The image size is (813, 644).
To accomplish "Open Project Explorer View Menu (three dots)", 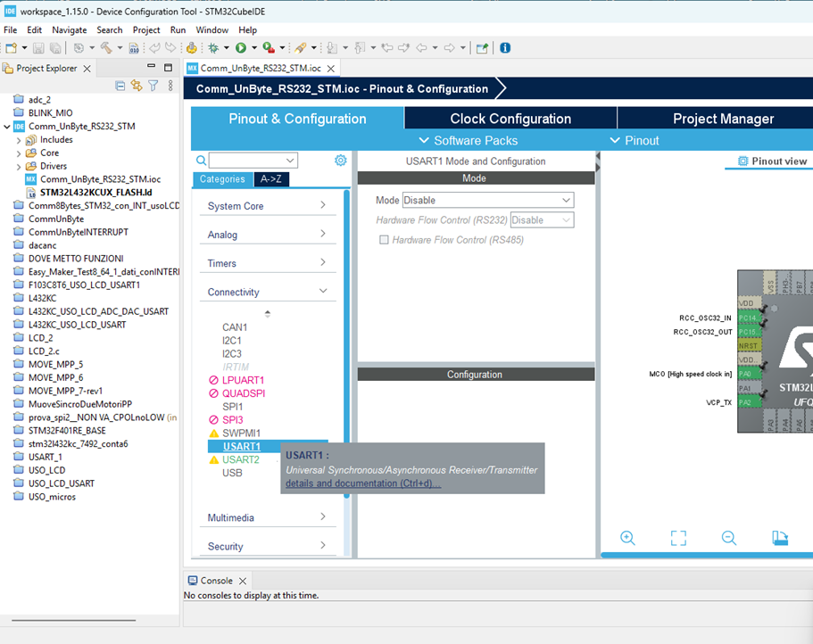I will click(170, 86).
